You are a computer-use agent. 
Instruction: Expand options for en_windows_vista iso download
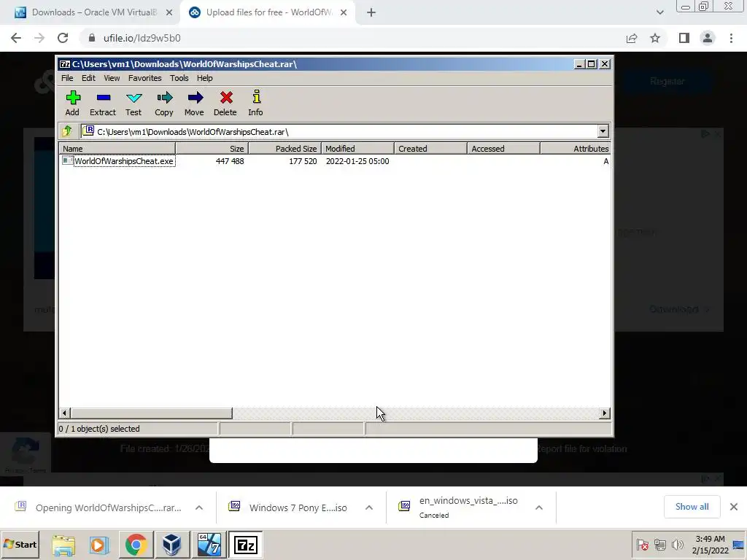pos(539,507)
